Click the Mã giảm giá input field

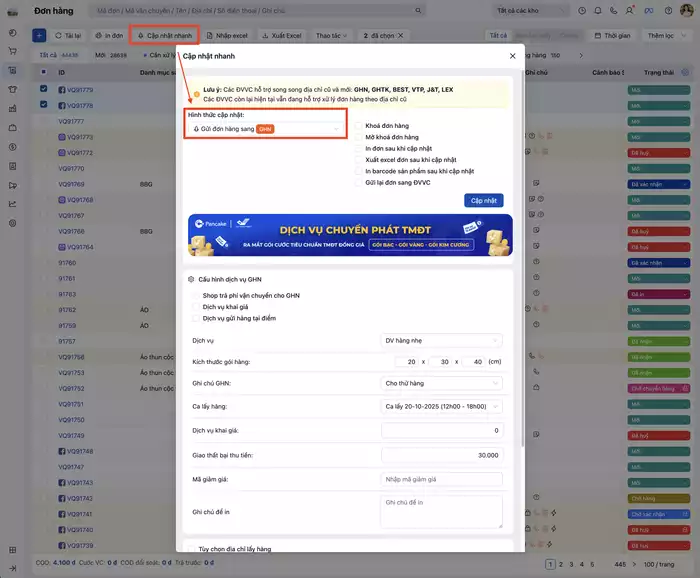click(442, 479)
